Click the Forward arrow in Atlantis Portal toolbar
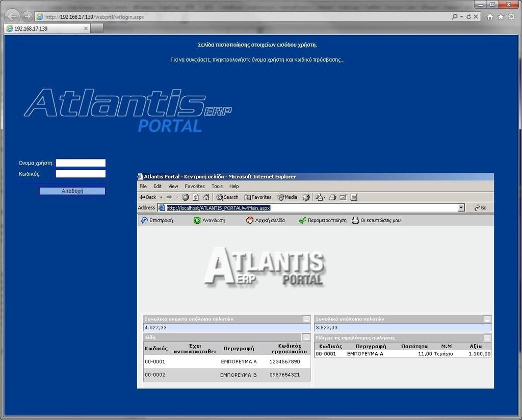 [x=169, y=197]
